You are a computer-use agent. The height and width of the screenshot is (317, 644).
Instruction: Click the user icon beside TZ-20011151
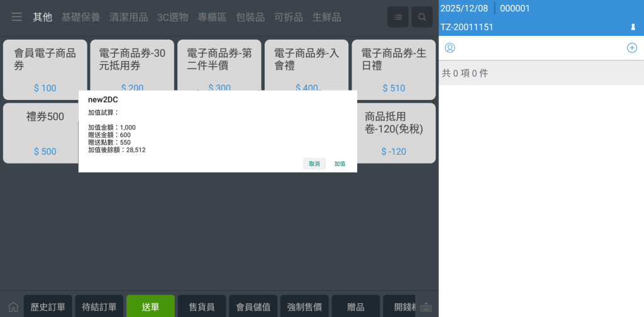point(633,27)
